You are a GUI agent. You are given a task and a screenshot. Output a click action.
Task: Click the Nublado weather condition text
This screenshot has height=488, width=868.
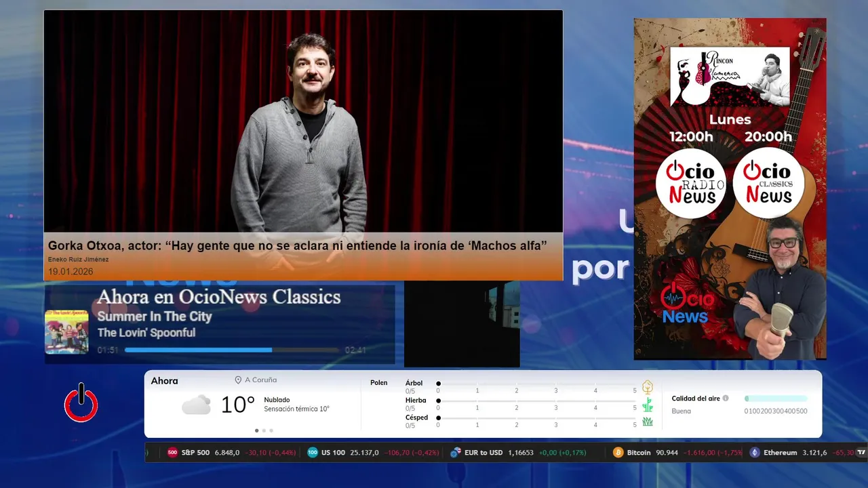tap(277, 400)
